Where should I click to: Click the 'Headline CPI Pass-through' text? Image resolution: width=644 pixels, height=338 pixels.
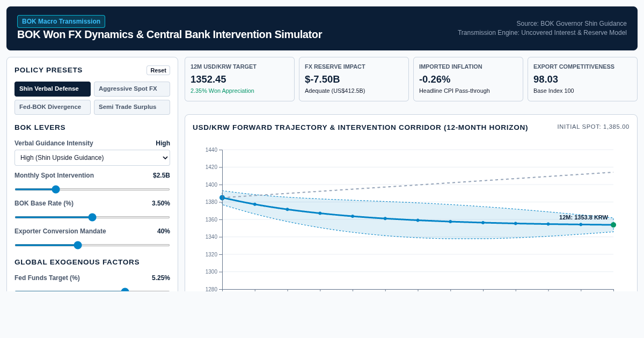(455, 91)
